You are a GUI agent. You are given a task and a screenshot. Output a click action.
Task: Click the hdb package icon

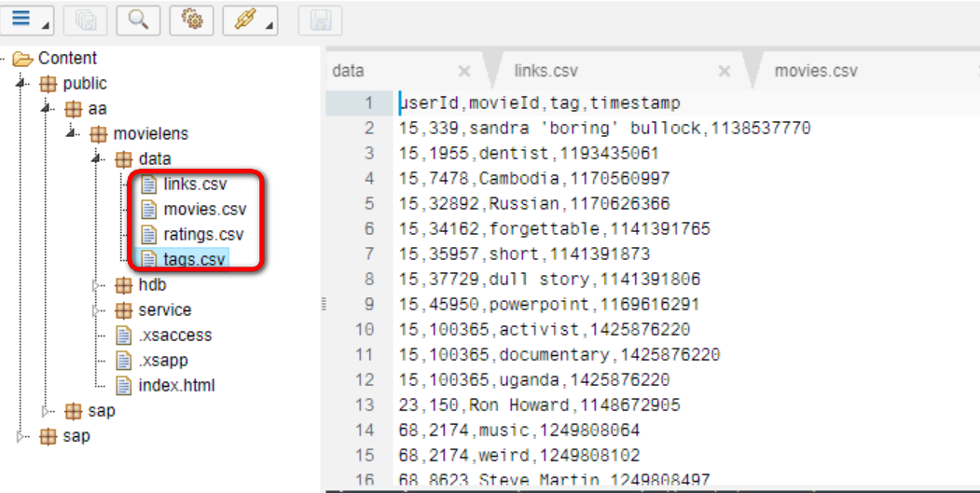tap(124, 285)
